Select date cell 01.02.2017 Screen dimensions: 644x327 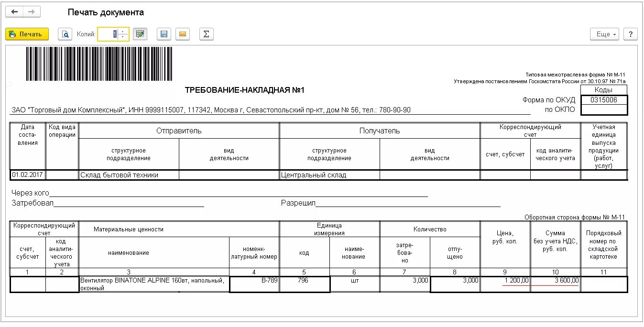[x=28, y=174]
